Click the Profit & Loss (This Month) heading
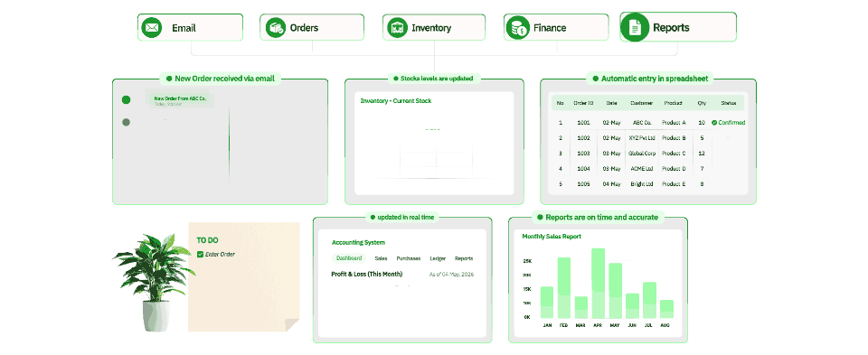The height and width of the screenshot is (355, 868). [x=366, y=275]
